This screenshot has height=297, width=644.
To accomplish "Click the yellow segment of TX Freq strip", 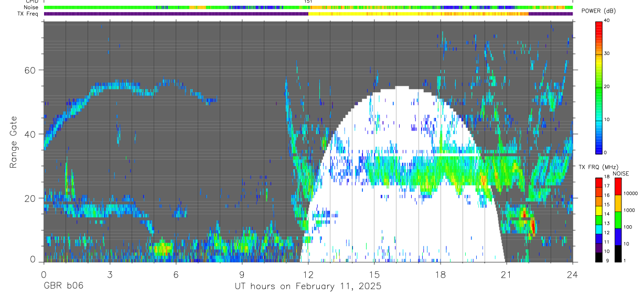I will pyautogui.click(x=418, y=14).
